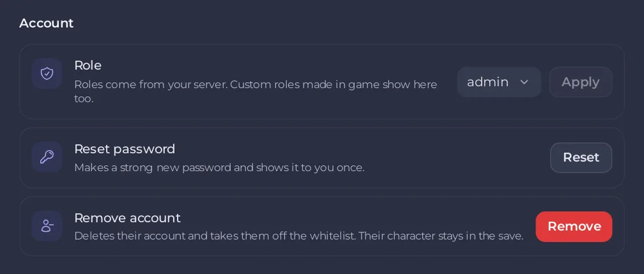This screenshot has width=644, height=274.
Task: Click the Remove account title
Action: (x=127, y=218)
